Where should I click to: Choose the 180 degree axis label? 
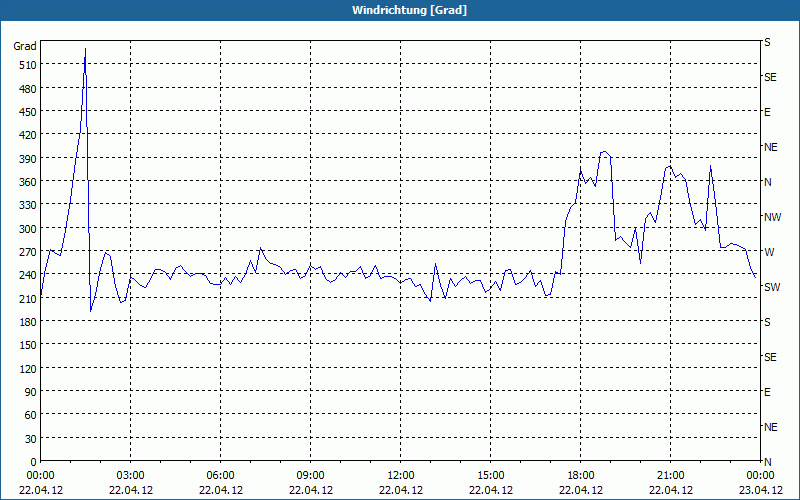[28, 322]
